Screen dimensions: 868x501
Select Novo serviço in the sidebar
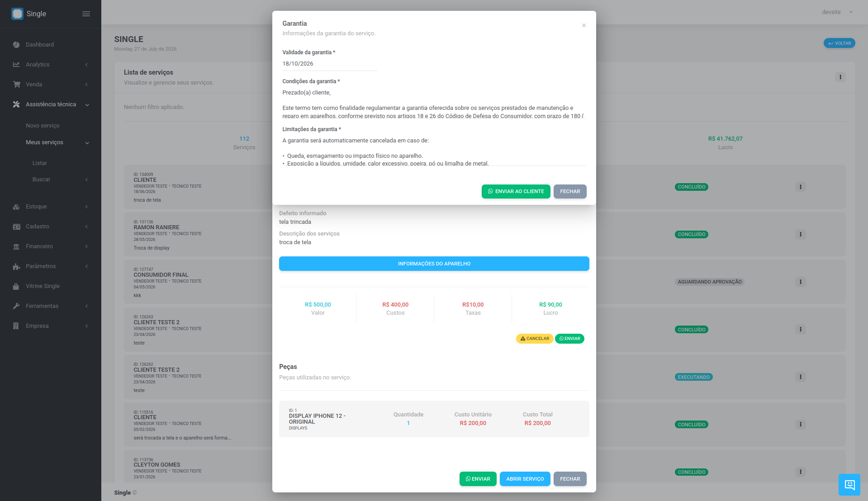pos(43,126)
